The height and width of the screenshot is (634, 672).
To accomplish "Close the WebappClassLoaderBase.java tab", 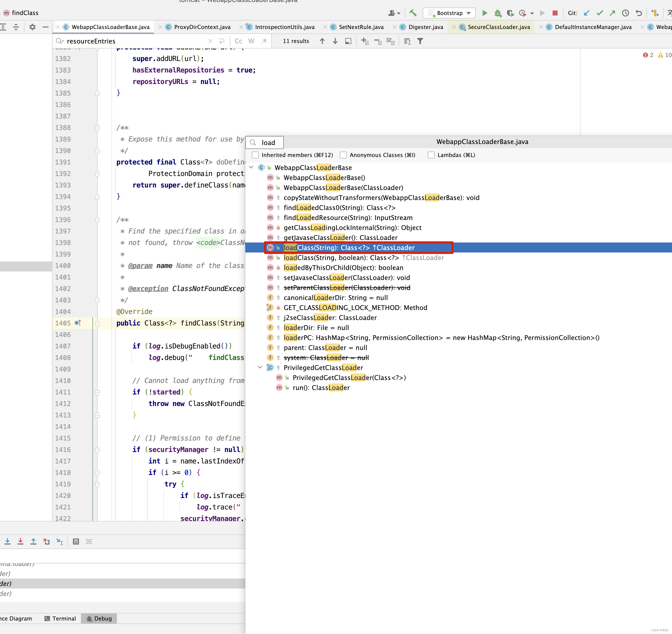I will point(58,27).
